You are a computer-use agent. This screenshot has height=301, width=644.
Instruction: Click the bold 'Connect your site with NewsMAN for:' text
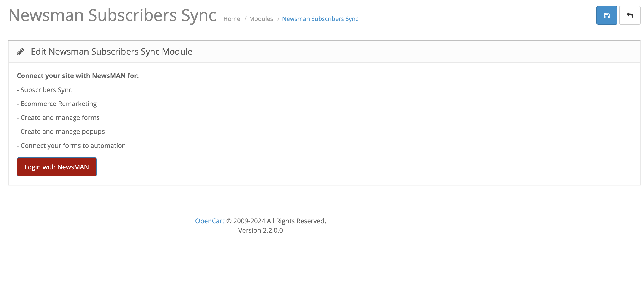78,76
